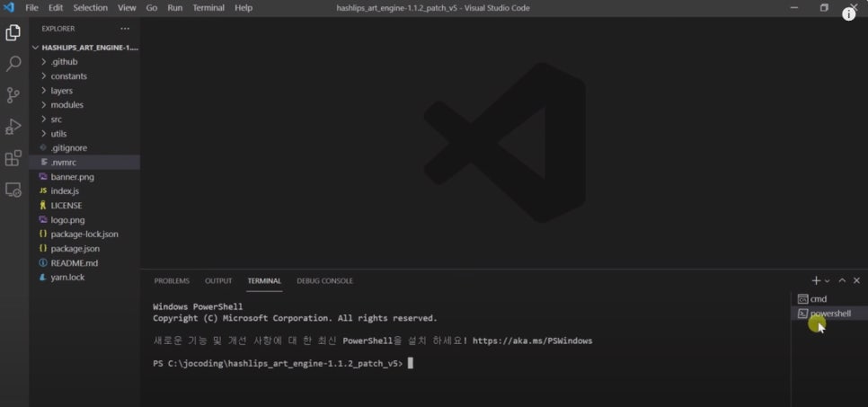Open Explorer views and more actions menu
The image size is (868, 407).
coord(125,29)
